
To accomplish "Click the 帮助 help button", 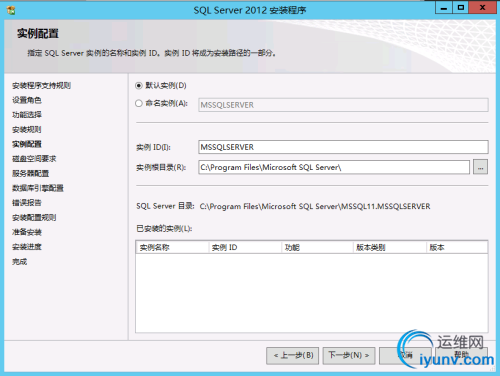I will tap(462, 356).
